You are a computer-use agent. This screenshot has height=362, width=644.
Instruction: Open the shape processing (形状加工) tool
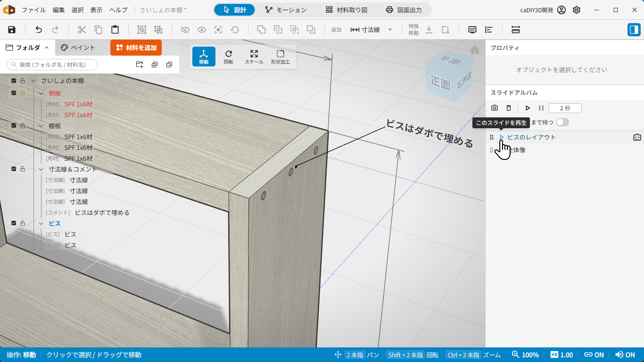(x=281, y=57)
